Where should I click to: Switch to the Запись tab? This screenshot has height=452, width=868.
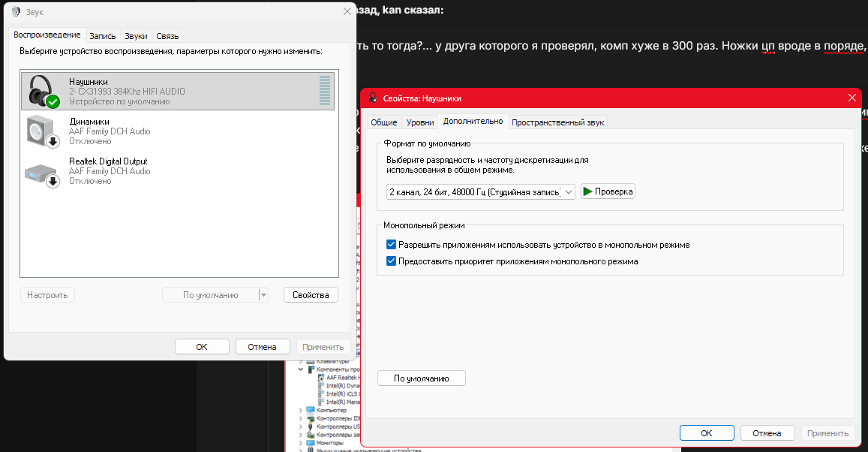(x=103, y=36)
